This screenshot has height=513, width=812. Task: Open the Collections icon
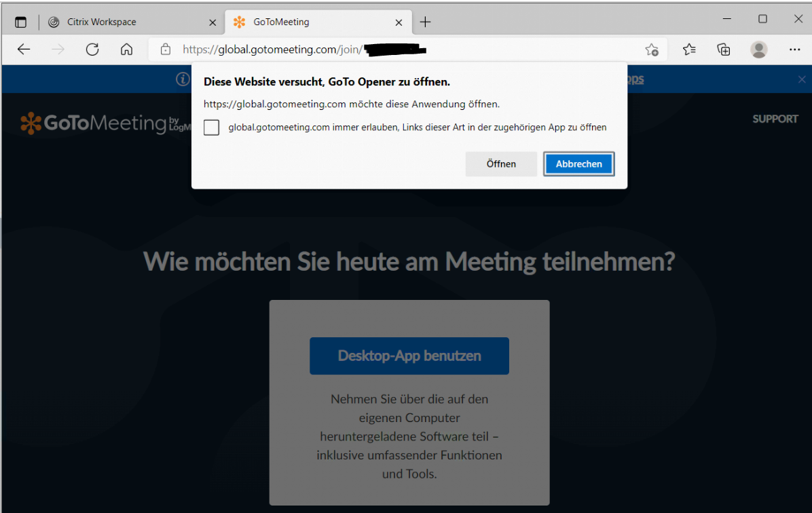pos(724,50)
